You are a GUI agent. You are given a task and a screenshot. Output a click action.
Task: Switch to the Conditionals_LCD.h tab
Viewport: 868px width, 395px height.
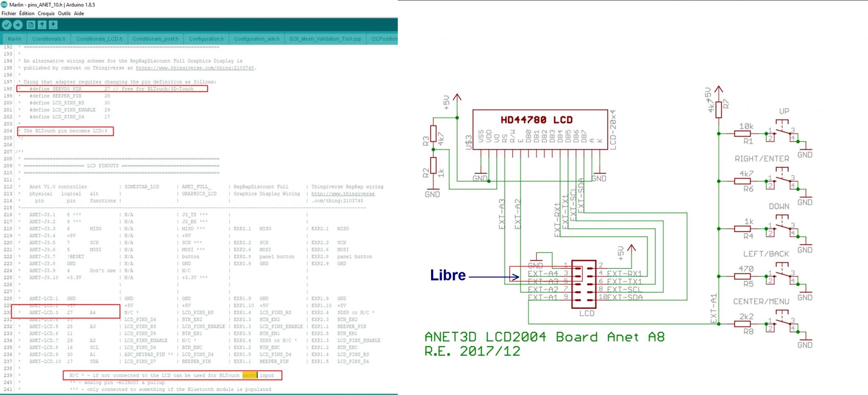(x=99, y=39)
